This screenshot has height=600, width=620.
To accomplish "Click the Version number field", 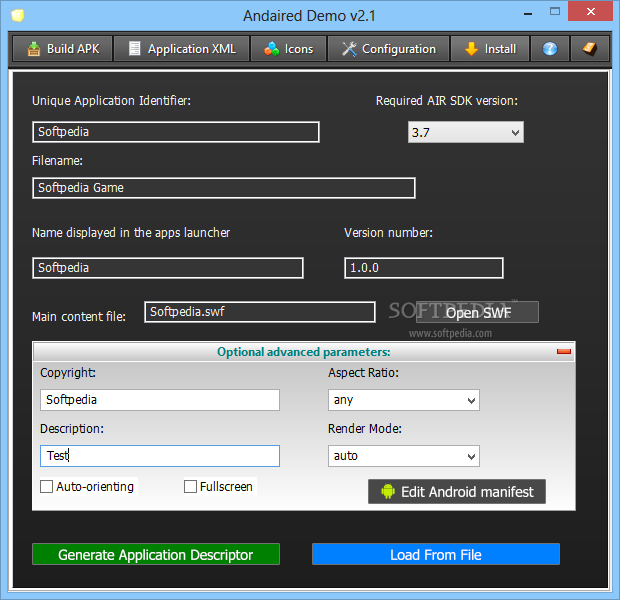I will coord(423,268).
